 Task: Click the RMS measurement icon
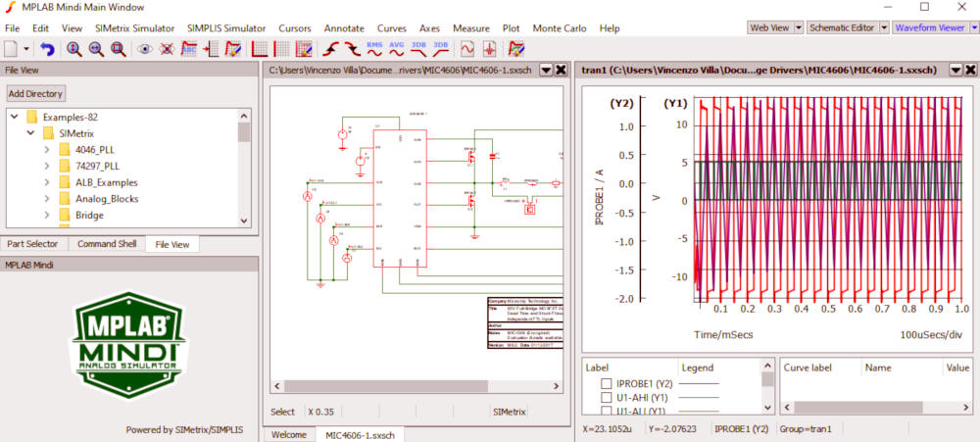[374, 48]
